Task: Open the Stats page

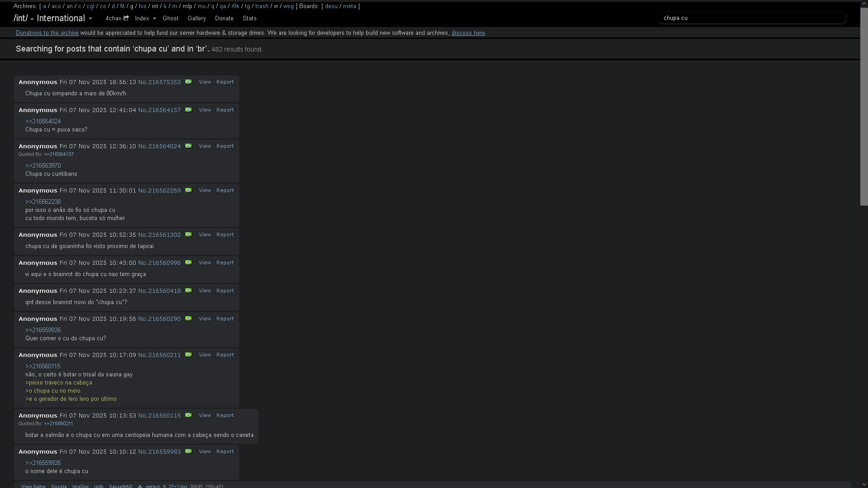Action: [250, 19]
